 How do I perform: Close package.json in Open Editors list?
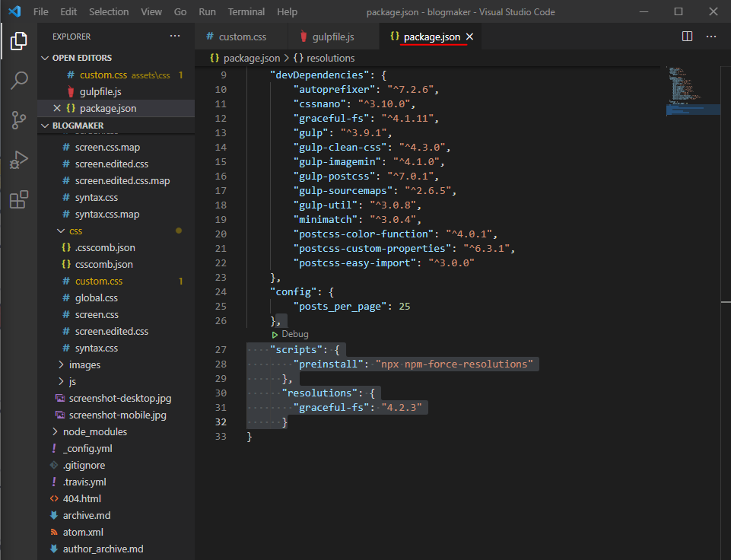coord(57,108)
